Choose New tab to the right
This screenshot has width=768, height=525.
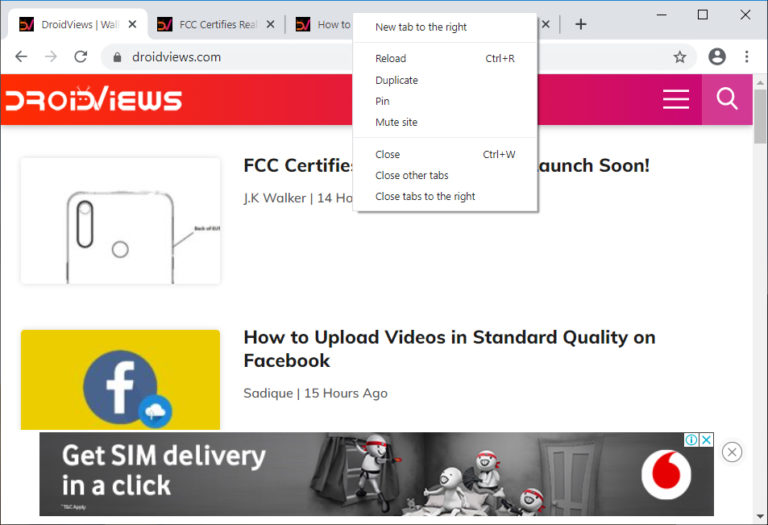(x=445, y=27)
